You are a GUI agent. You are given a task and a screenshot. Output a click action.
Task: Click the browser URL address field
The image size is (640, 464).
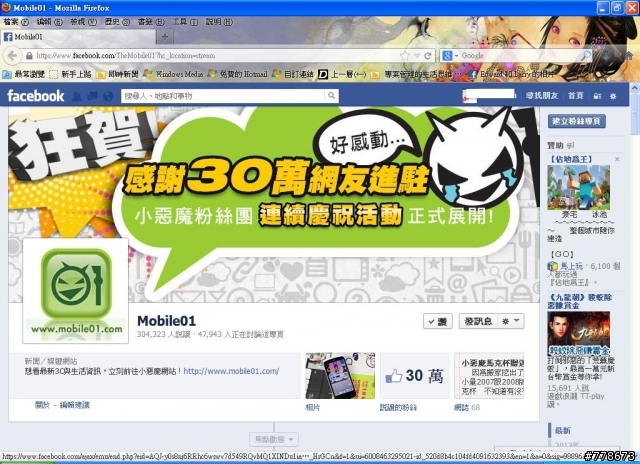[216, 56]
